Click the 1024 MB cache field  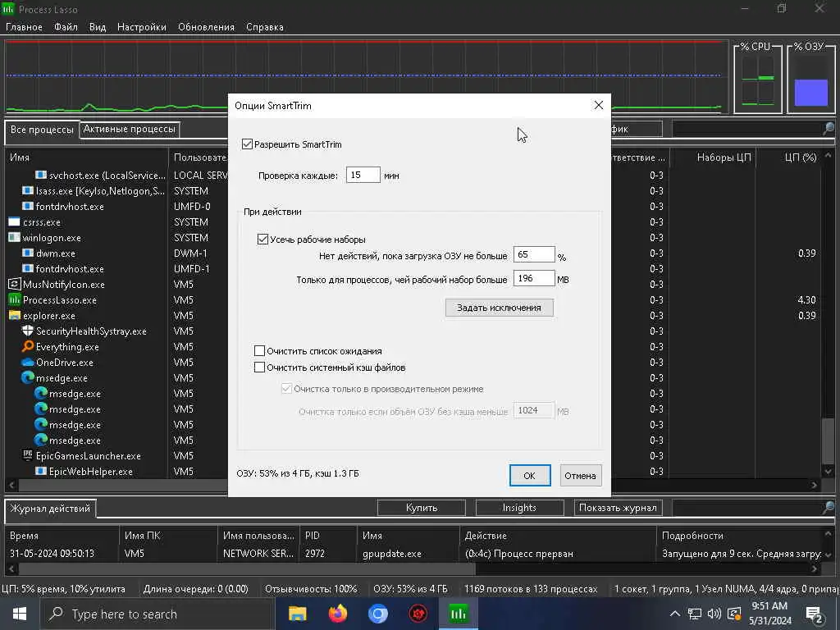[533, 410]
